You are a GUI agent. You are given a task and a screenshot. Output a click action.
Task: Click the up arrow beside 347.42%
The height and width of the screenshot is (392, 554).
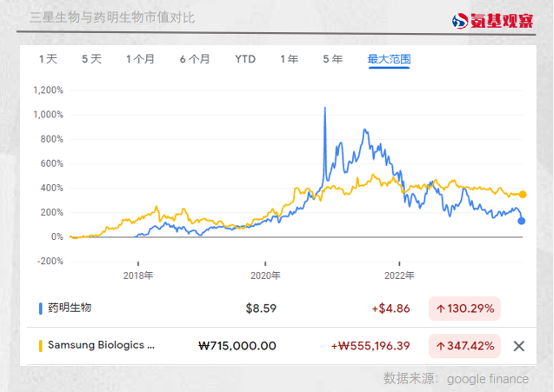click(x=440, y=346)
